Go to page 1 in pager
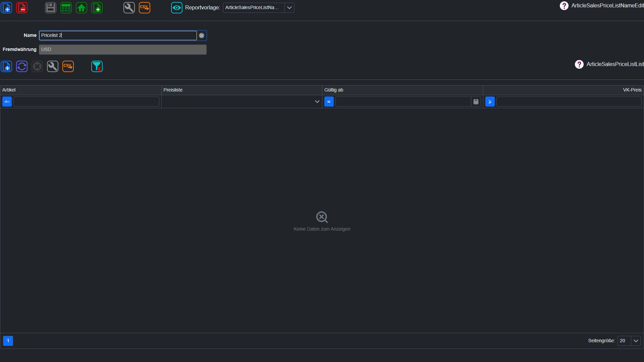 pos(8,341)
